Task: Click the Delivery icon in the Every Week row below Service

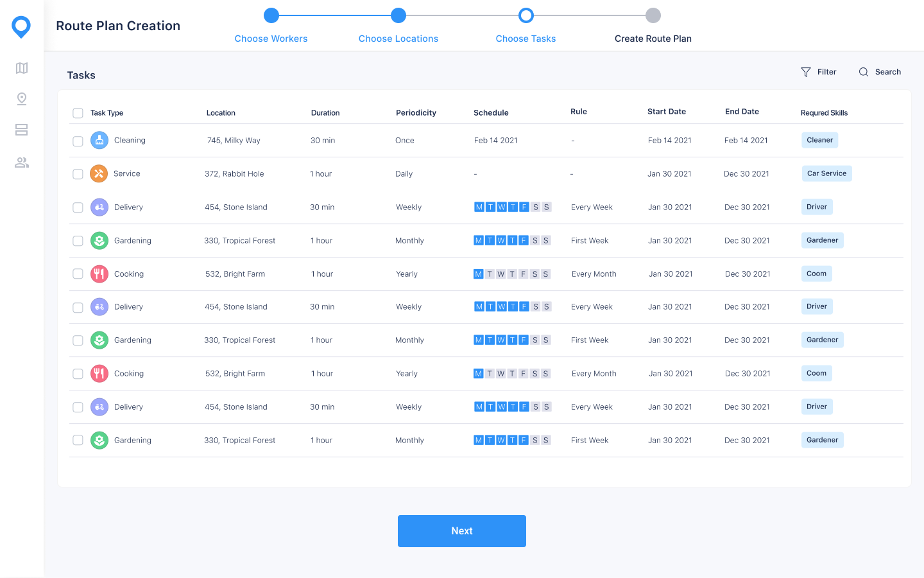Action: pyautogui.click(x=99, y=207)
